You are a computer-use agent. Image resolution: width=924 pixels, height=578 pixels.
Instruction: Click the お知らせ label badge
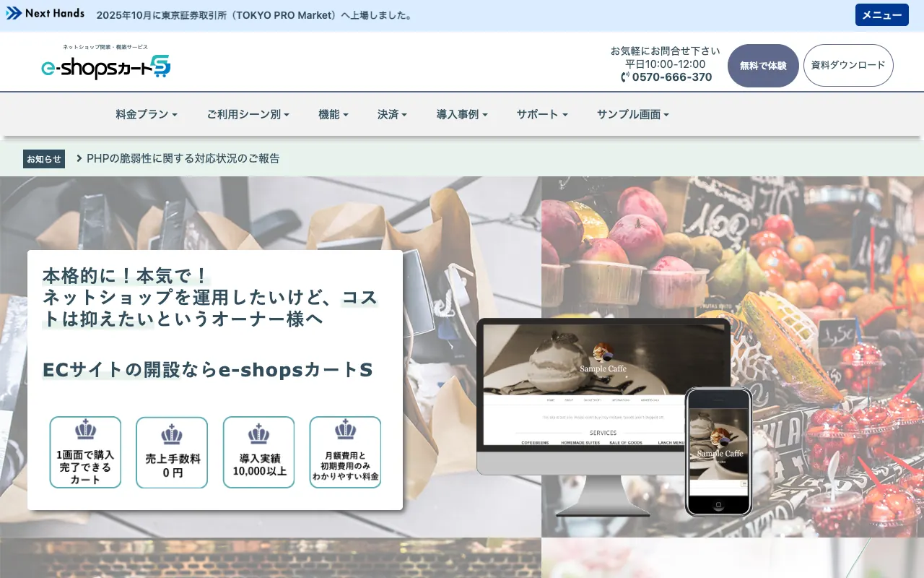point(44,159)
